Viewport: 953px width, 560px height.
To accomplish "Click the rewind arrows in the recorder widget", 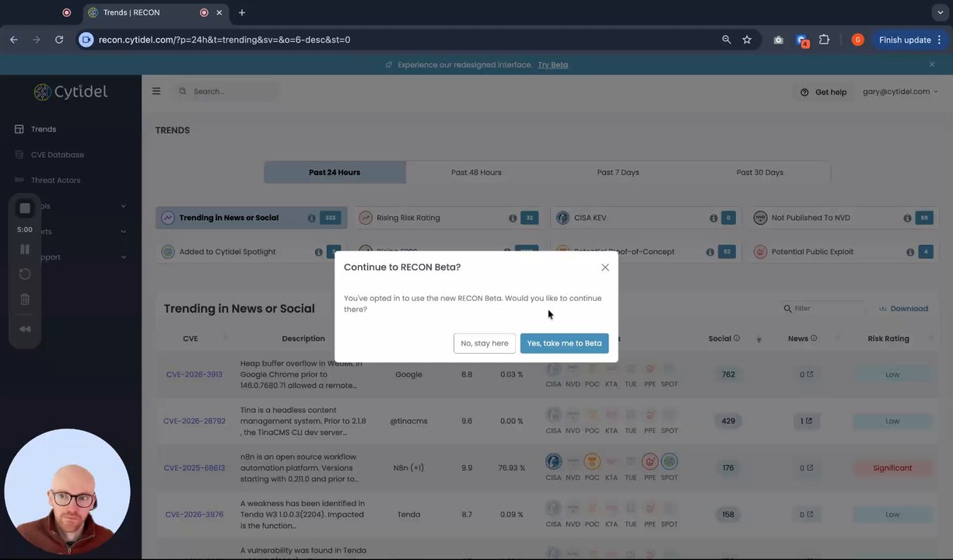I will [x=25, y=329].
